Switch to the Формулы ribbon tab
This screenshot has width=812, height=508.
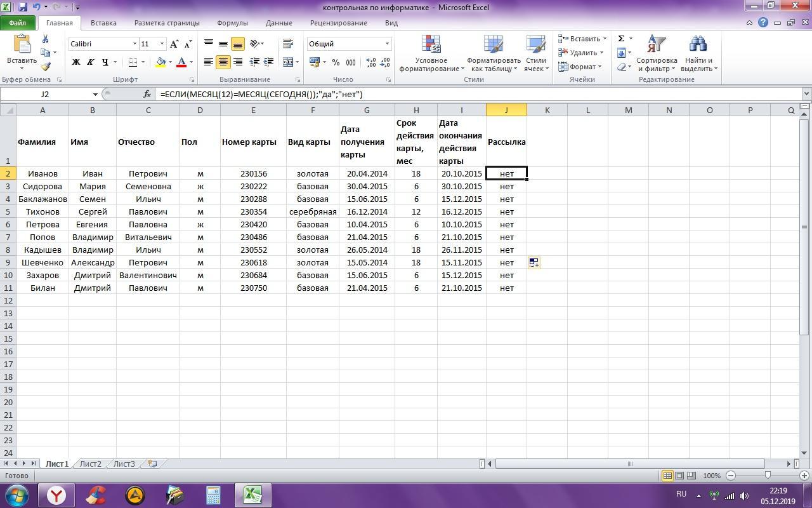tap(232, 23)
